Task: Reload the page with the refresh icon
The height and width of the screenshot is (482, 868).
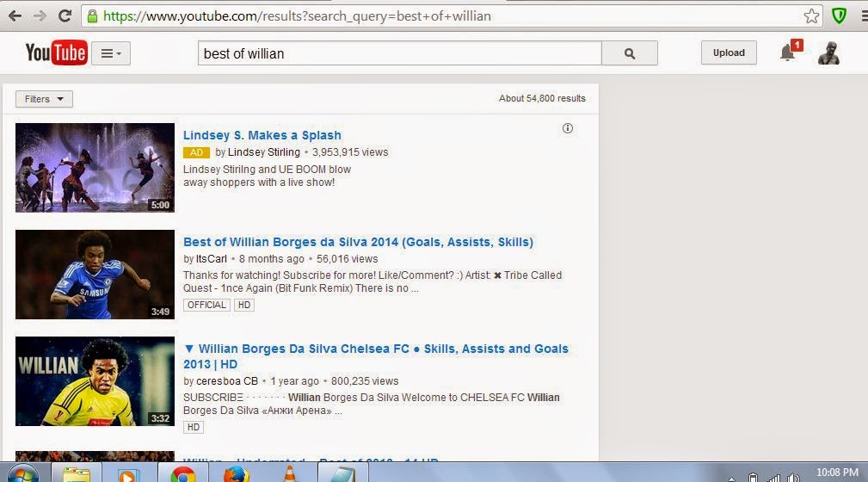Action: click(x=65, y=15)
